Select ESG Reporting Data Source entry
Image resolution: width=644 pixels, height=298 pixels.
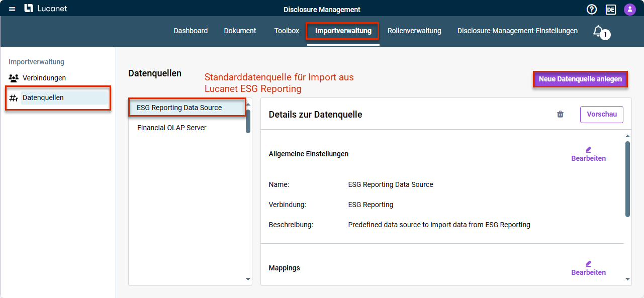tap(187, 108)
